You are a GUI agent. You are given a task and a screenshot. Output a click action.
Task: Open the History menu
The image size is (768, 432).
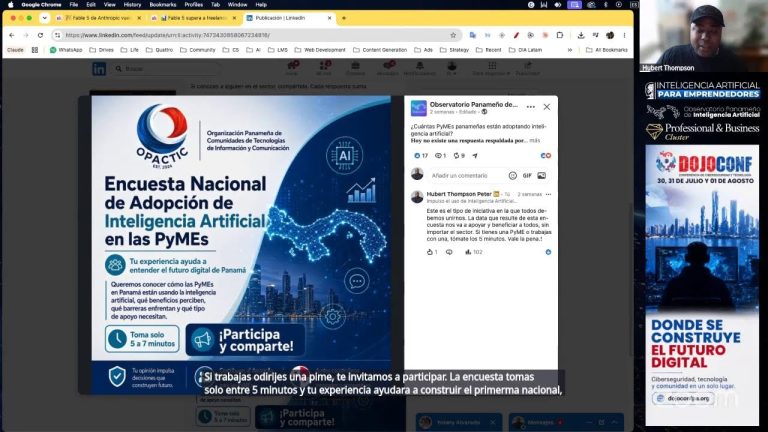click(x=132, y=4)
